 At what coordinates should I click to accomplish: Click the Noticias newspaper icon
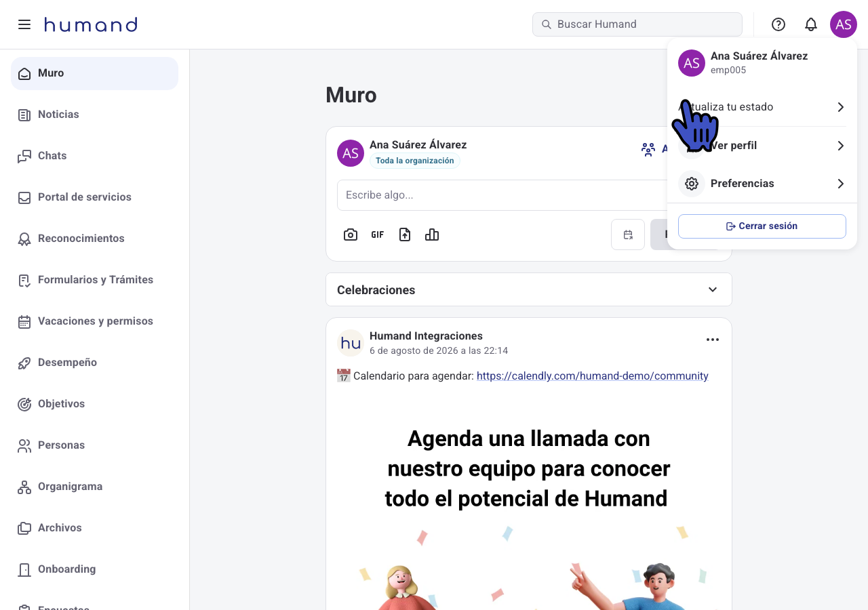click(24, 115)
